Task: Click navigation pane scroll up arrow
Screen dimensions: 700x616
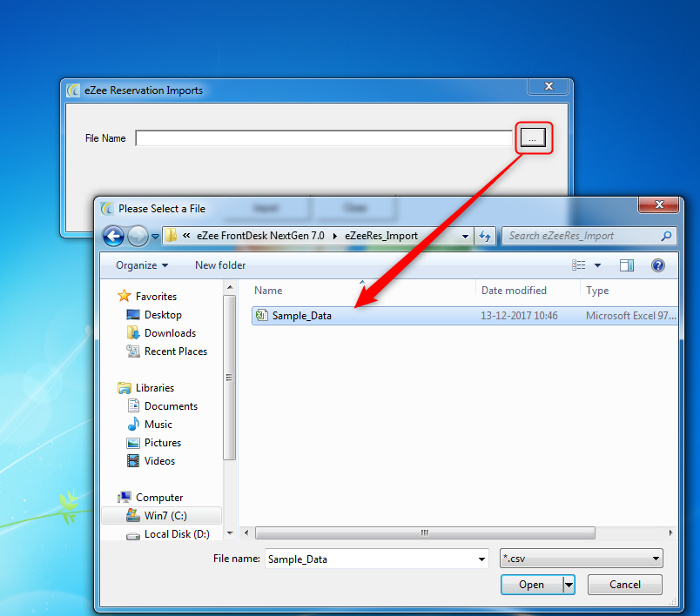Action: (x=230, y=288)
